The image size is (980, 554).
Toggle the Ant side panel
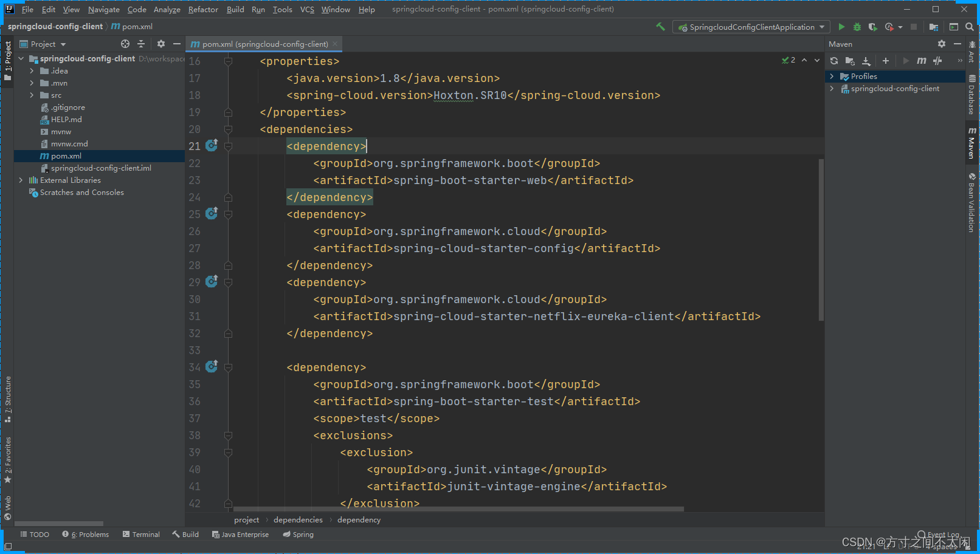coord(972,51)
